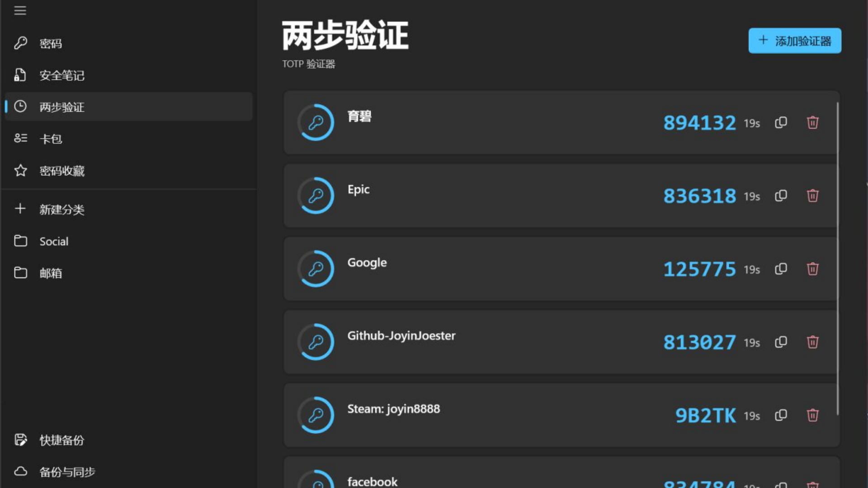Click the 育碧 key progress ring icon
The image size is (868, 488).
316,122
